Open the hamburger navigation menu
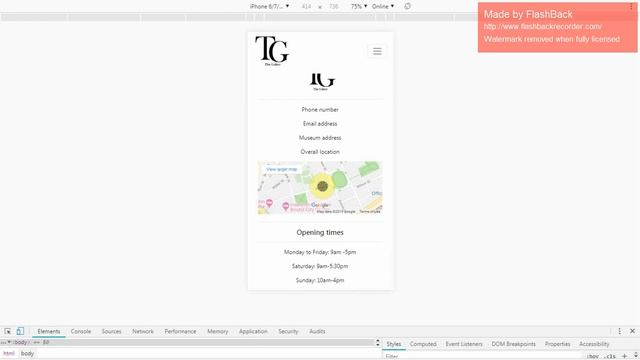640x360 pixels. click(377, 51)
